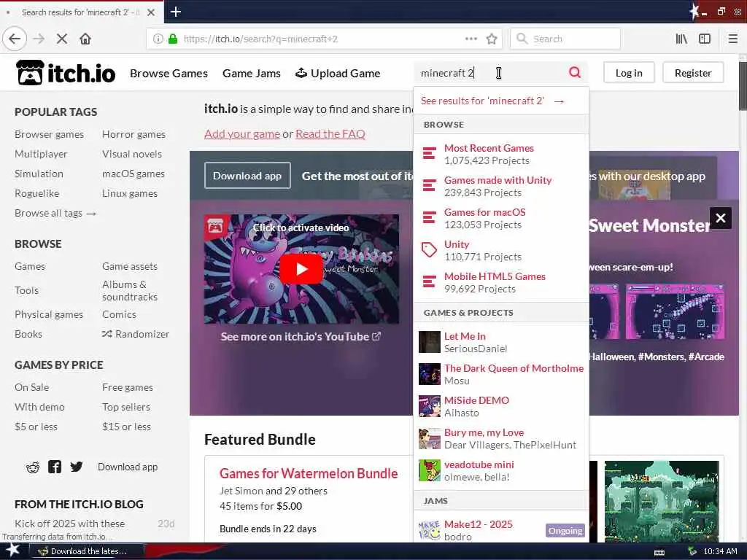Viewport: 747px width, 560px height.
Task: Open veadotube mini thumbnail icon
Action: pos(429,470)
